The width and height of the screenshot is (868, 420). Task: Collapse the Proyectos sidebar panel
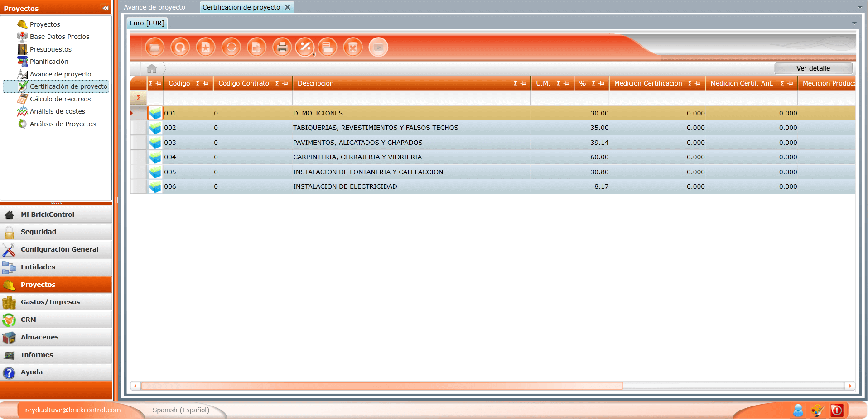pos(106,8)
